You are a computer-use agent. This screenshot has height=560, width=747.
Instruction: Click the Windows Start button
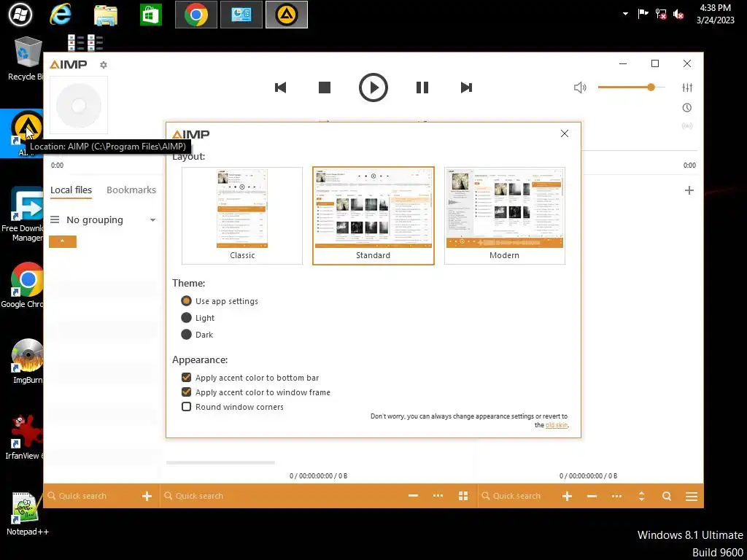20,15
